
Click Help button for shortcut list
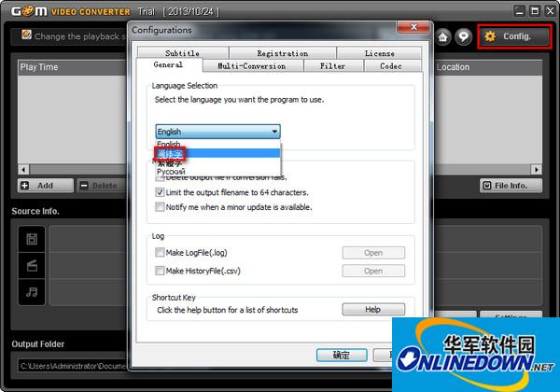pyautogui.click(x=373, y=310)
